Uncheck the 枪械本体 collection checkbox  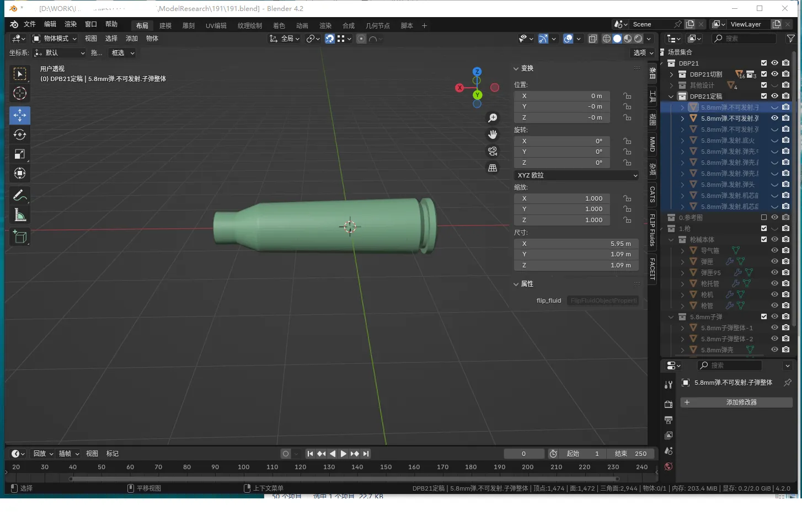(x=764, y=239)
